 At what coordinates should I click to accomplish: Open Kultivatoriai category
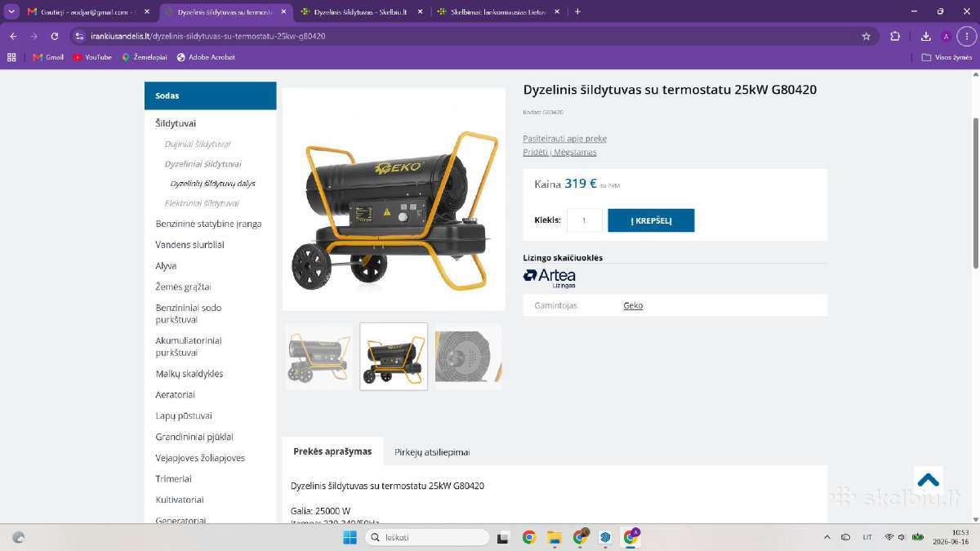180,500
